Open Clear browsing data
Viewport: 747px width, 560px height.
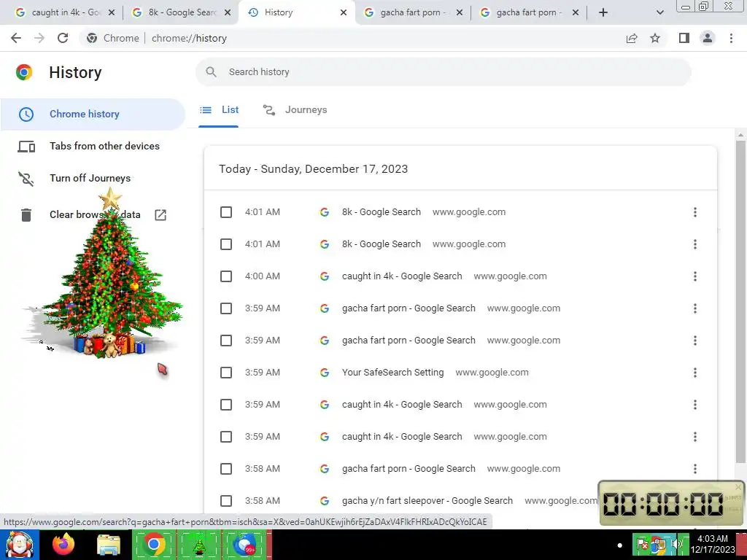[95, 215]
